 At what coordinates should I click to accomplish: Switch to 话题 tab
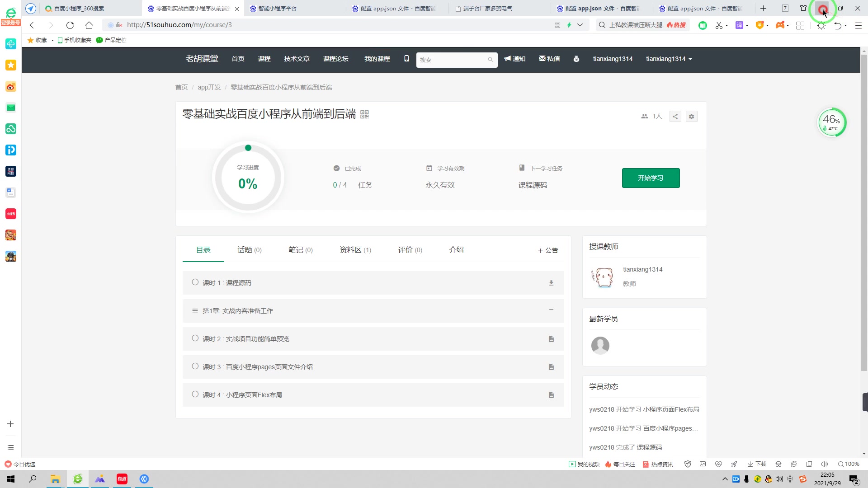(x=249, y=250)
